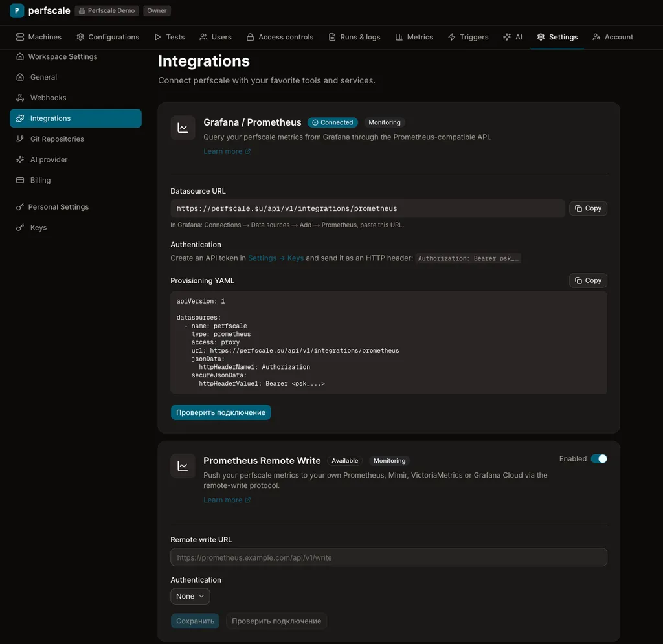Open Learn more link for Grafana / Prometheus
The width and height of the screenshot is (663, 644).
point(227,151)
